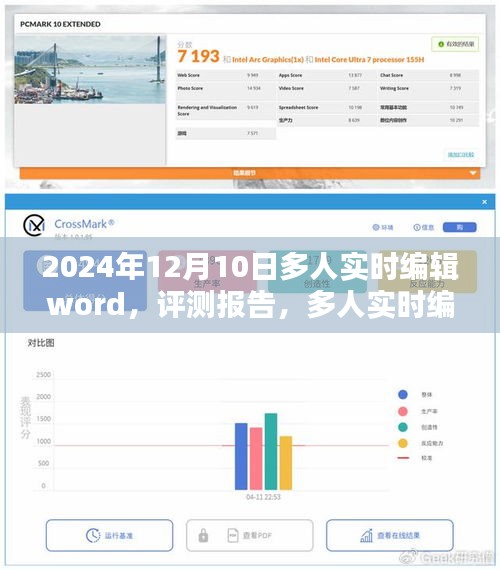Image resolution: width=500 pixels, height=570 pixels.
Task: Toggle the red baseline line legend entry
Action: tap(403, 458)
